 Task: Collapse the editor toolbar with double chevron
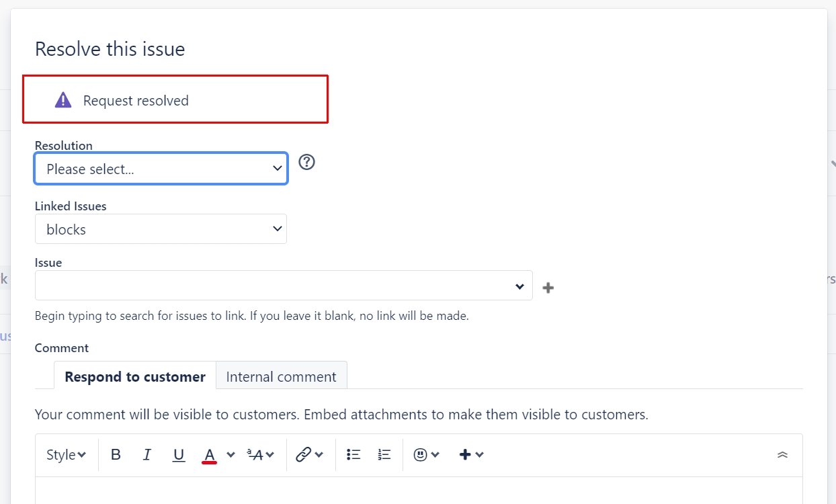tap(782, 455)
